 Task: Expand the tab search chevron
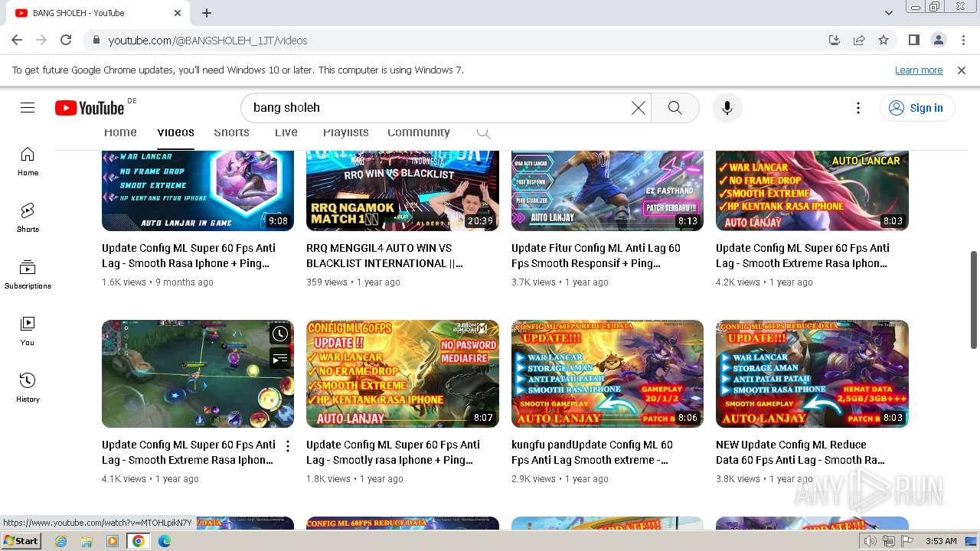889,13
